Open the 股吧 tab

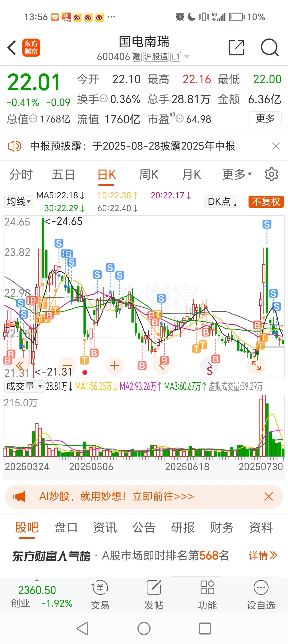[27, 528]
